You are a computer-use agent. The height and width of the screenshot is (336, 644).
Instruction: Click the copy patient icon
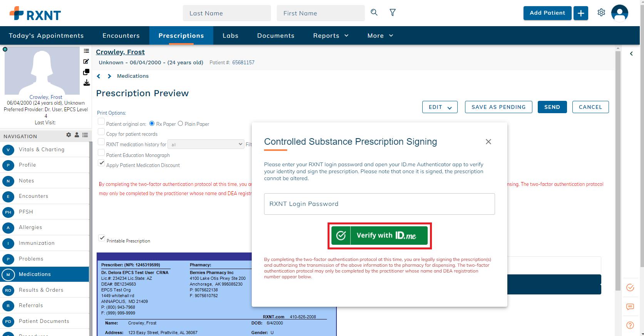coord(86,72)
